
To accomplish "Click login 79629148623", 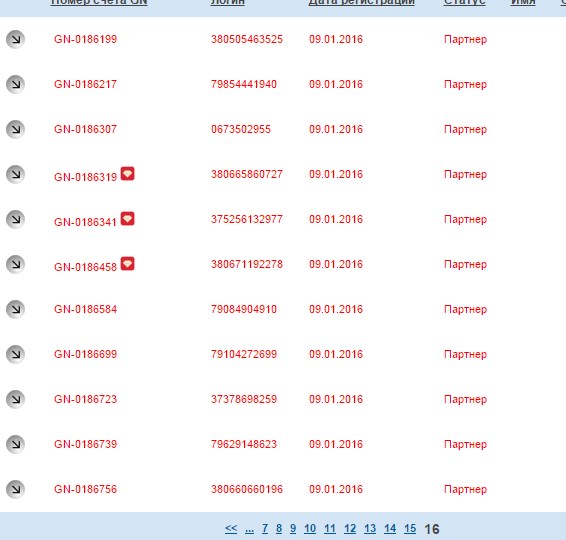I will pos(244,444).
